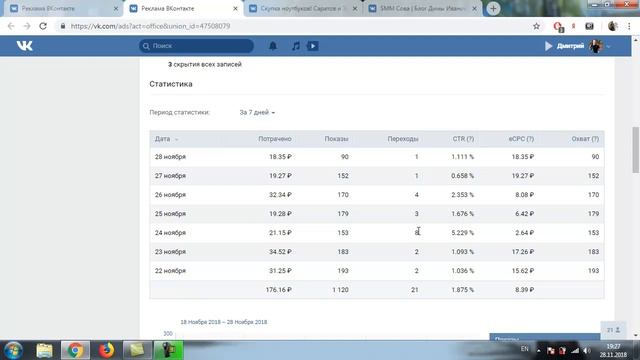Select the total CTR 1.875 % cell
Image resolution: width=640 pixels, height=360 pixels.
462,290
